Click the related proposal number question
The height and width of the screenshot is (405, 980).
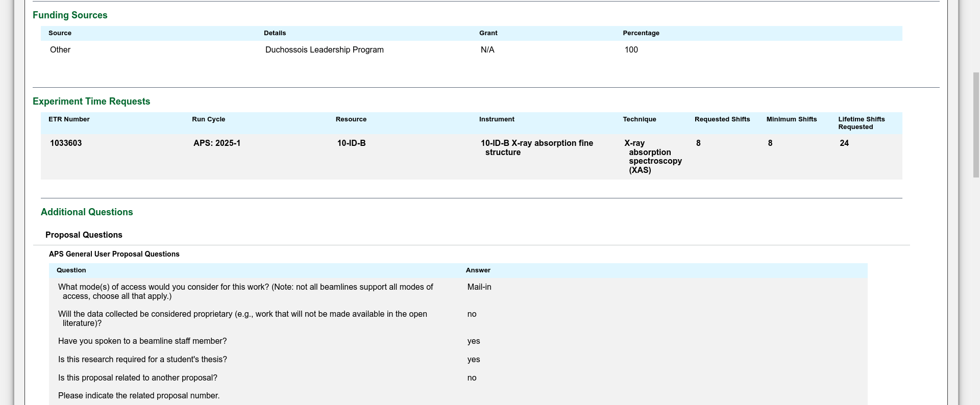pyautogui.click(x=139, y=396)
